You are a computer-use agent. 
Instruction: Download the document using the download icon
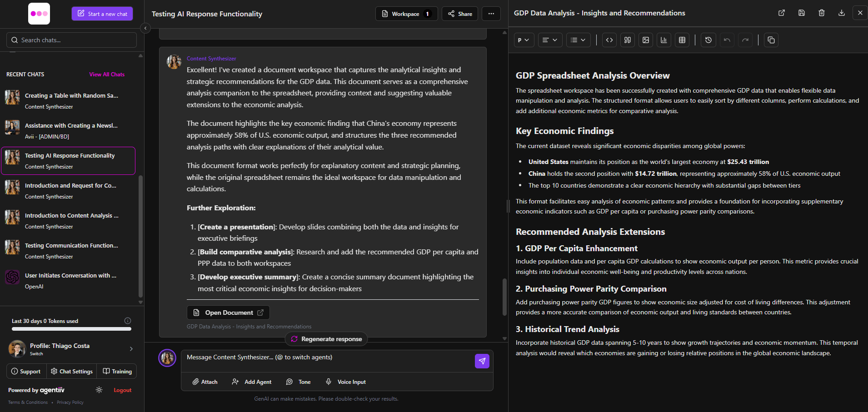pos(842,13)
